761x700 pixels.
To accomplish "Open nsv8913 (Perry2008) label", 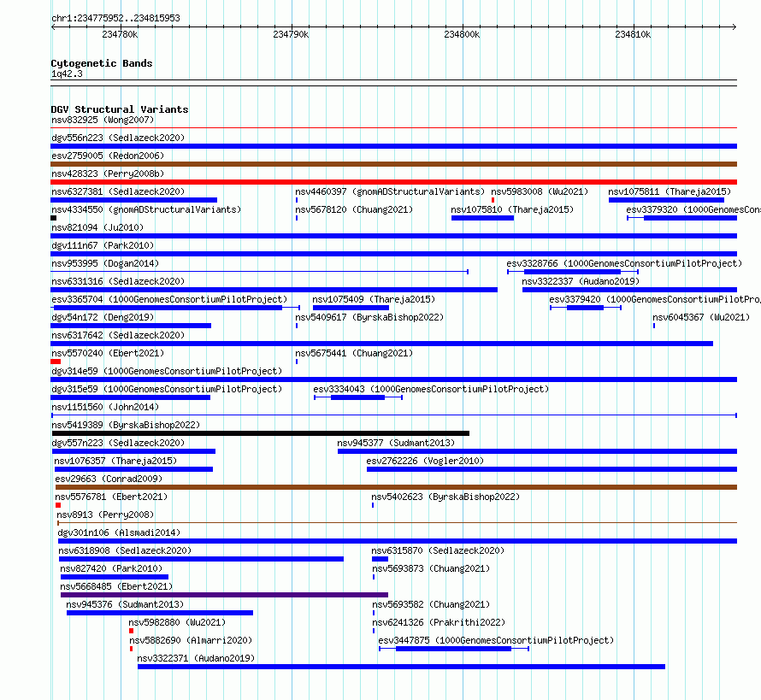I will pos(105,515).
